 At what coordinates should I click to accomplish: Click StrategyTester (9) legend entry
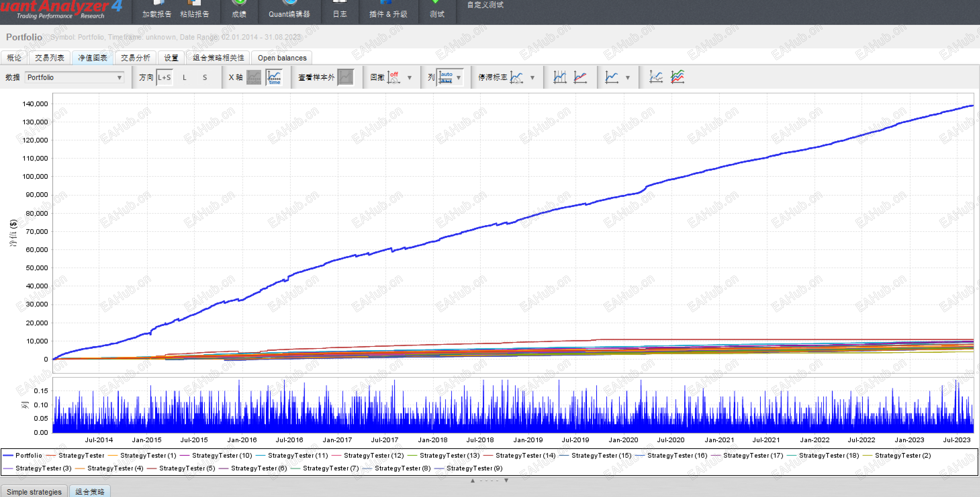(469, 468)
